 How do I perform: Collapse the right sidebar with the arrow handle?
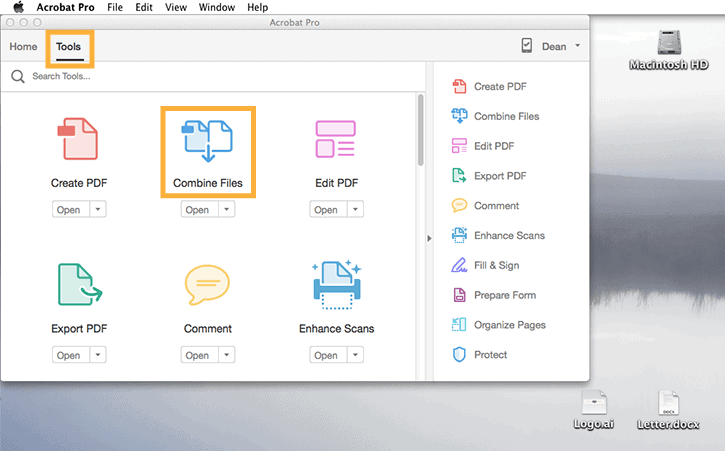click(x=429, y=238)
